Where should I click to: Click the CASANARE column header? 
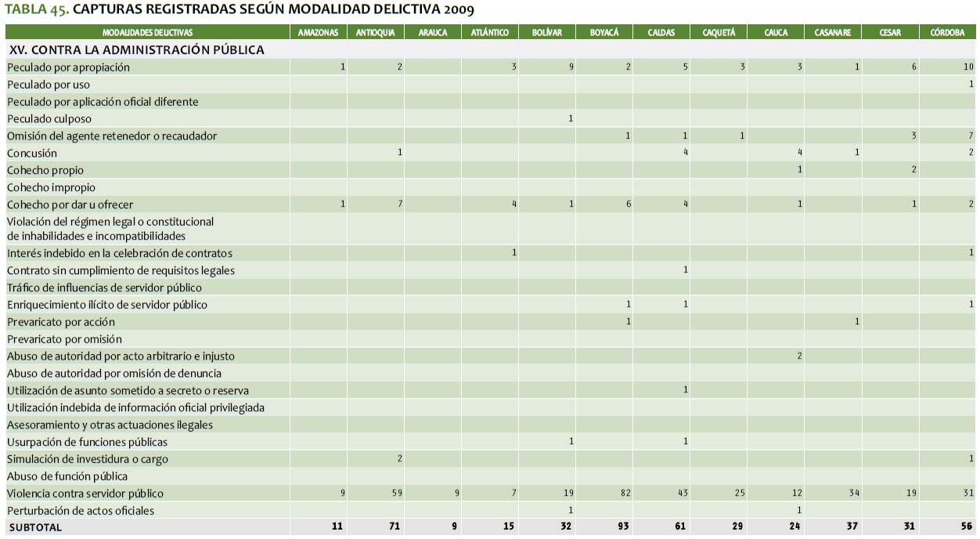pyautogui.click(x=832, y=32)
